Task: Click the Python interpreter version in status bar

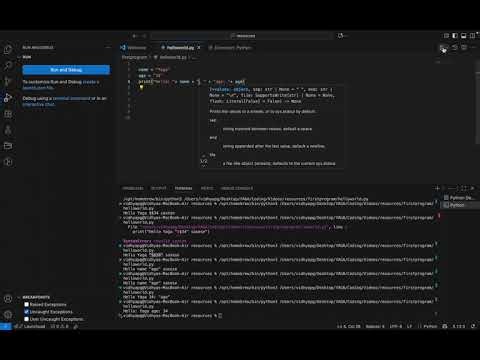Action: point(460,326)
